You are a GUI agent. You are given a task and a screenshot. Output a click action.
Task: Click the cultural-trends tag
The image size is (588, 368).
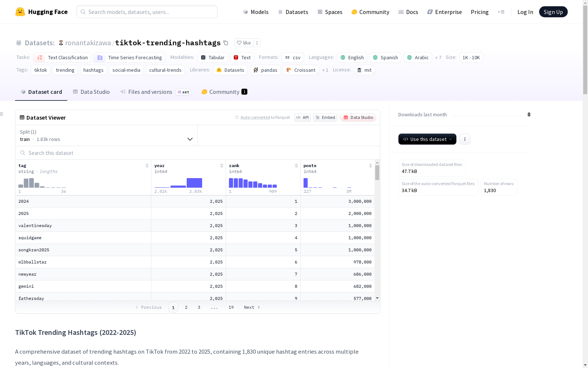tap(165, 70)
